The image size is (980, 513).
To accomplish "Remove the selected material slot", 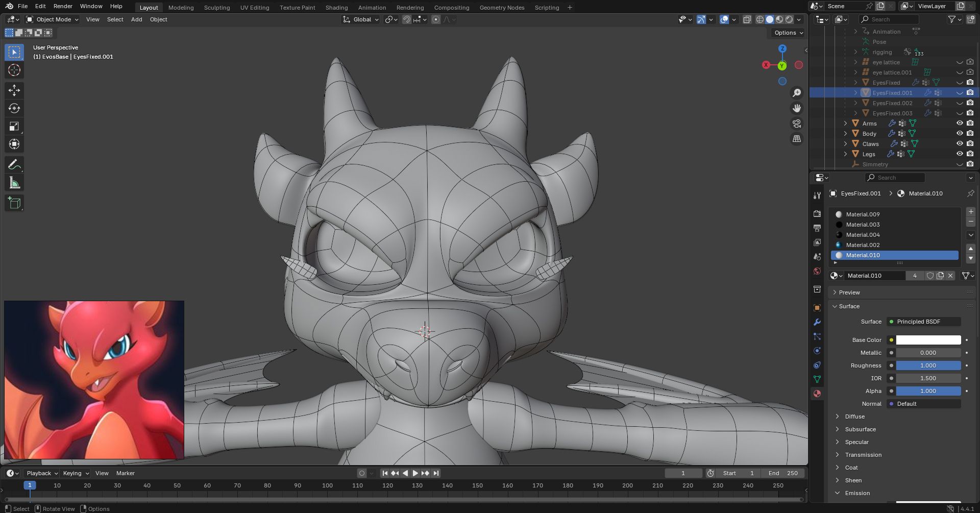I will [x=971, y=222].
